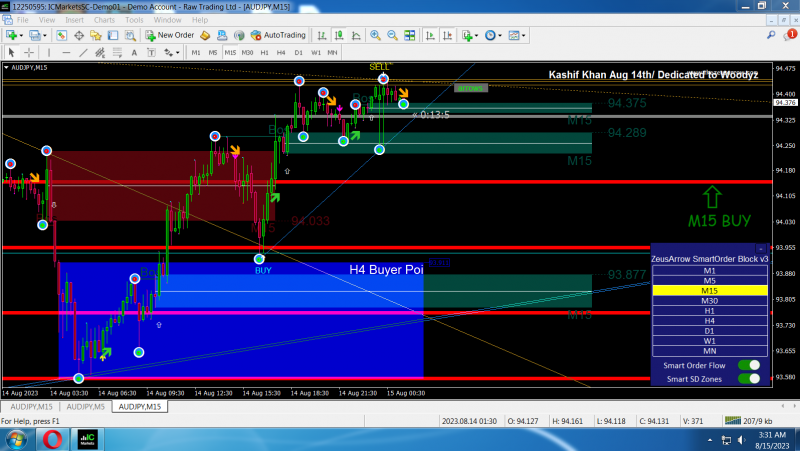Open the Opera browser from taskbar
This screenshot has height=451, width=800.
point(52,439)
